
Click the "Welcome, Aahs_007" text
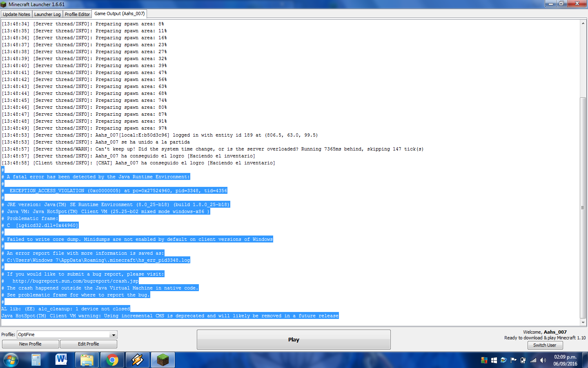pos(545,332)
